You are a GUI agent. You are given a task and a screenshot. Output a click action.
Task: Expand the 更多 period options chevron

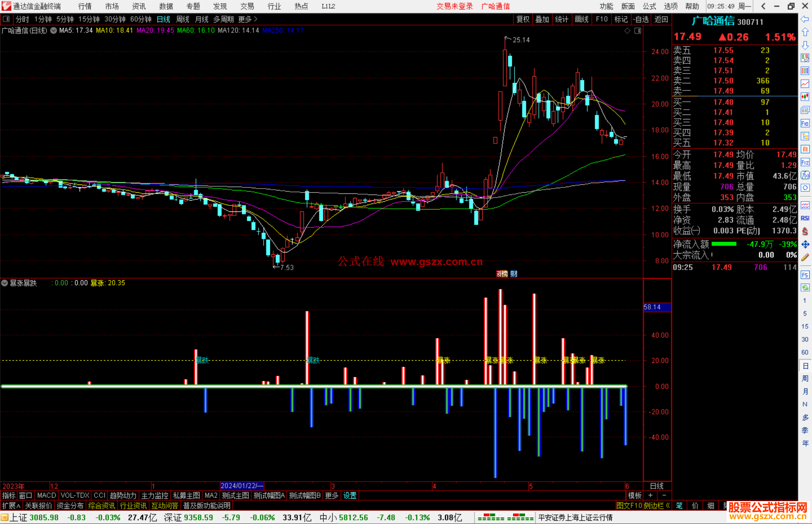coord(256,19)
